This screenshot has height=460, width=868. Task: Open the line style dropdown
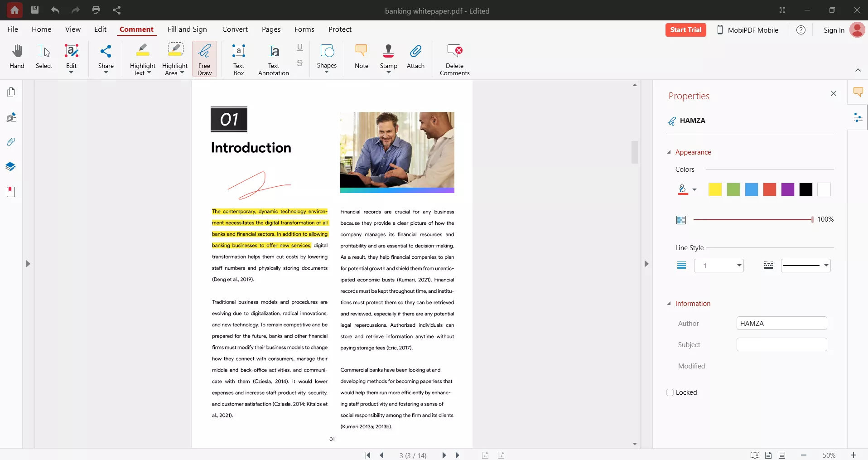[x=826, y=266]
